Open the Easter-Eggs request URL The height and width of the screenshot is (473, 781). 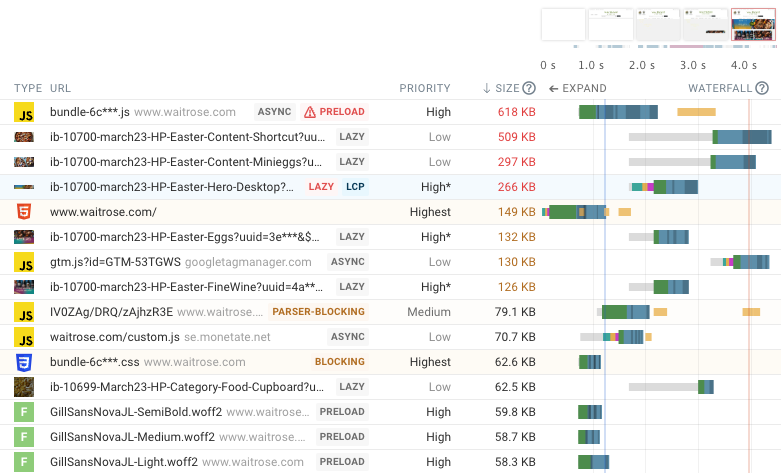coord(185,237)
